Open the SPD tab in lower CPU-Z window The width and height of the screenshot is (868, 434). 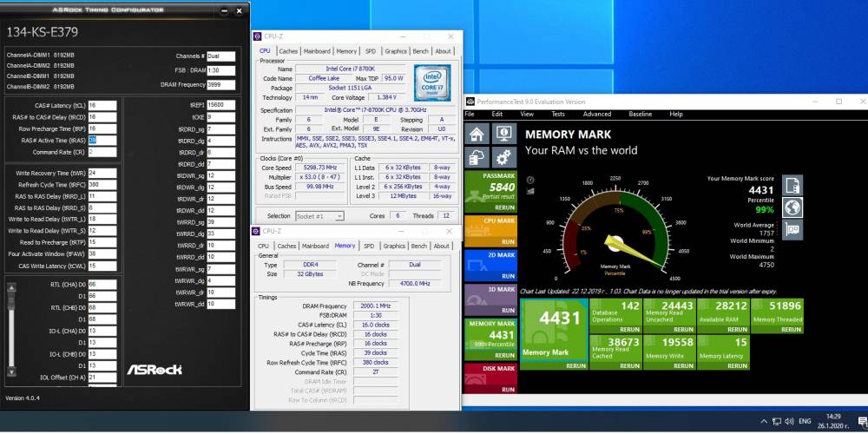(369, 246)
